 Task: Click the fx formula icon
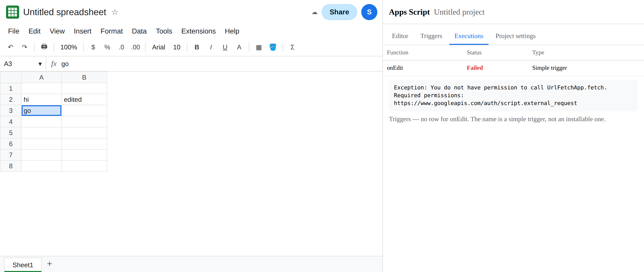click(54, 64)
